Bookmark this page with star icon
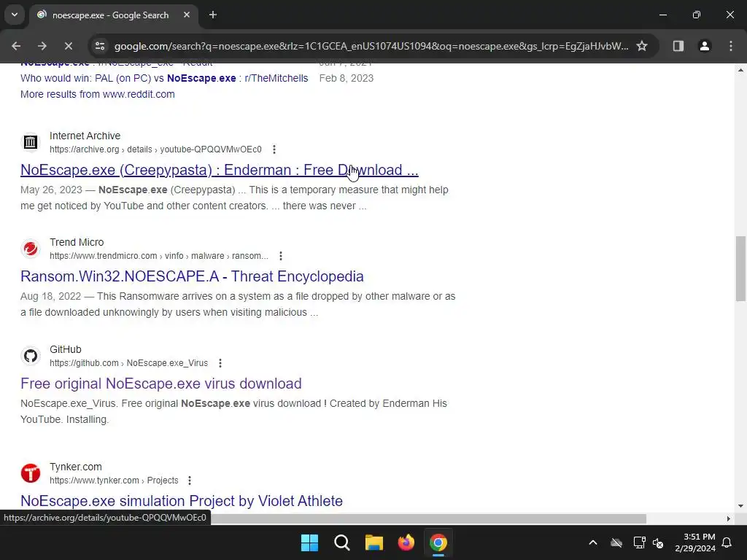Viewport: 747px width, 560px height. (x=642, y=46)
